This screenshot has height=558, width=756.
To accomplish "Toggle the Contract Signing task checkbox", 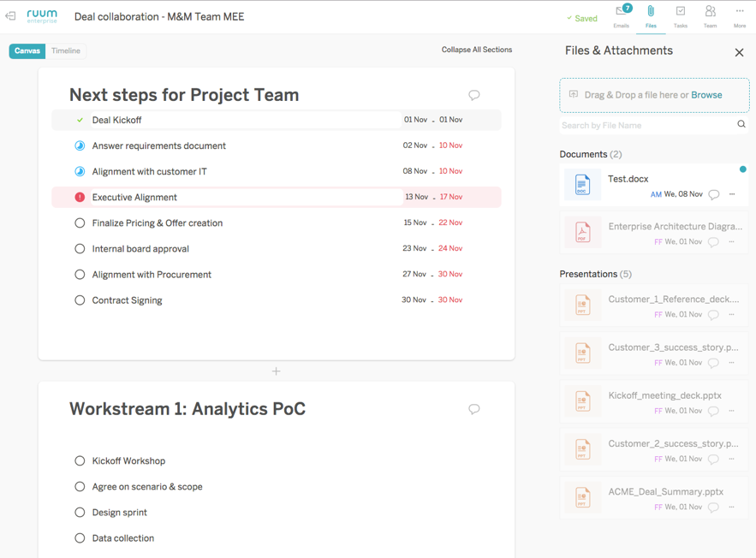I will (x=79, y=300).
